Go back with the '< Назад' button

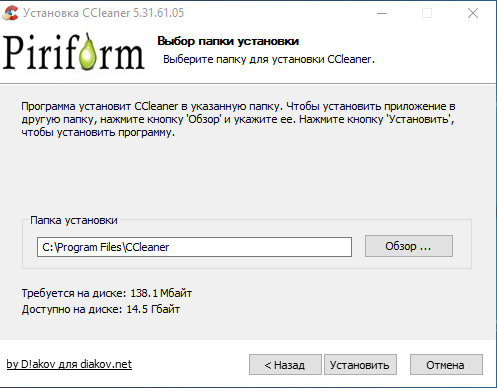click(285, 365)
